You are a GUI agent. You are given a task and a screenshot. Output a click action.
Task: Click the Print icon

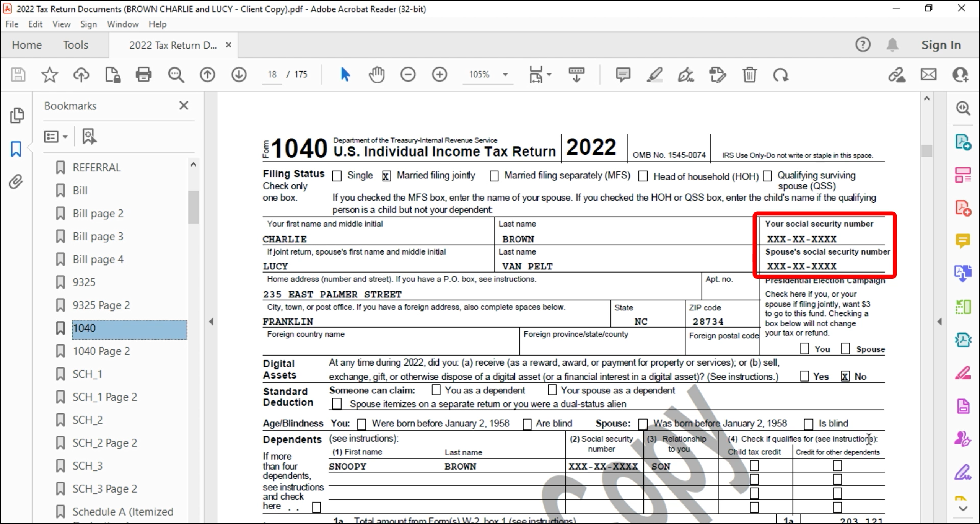[x=144, y=74]
